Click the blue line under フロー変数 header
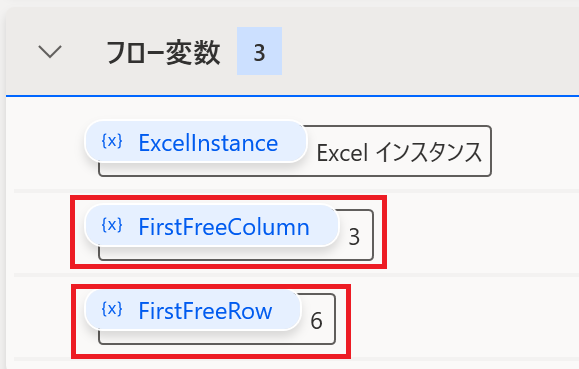This screenshot has height=369, width=579. pos(292,96)
